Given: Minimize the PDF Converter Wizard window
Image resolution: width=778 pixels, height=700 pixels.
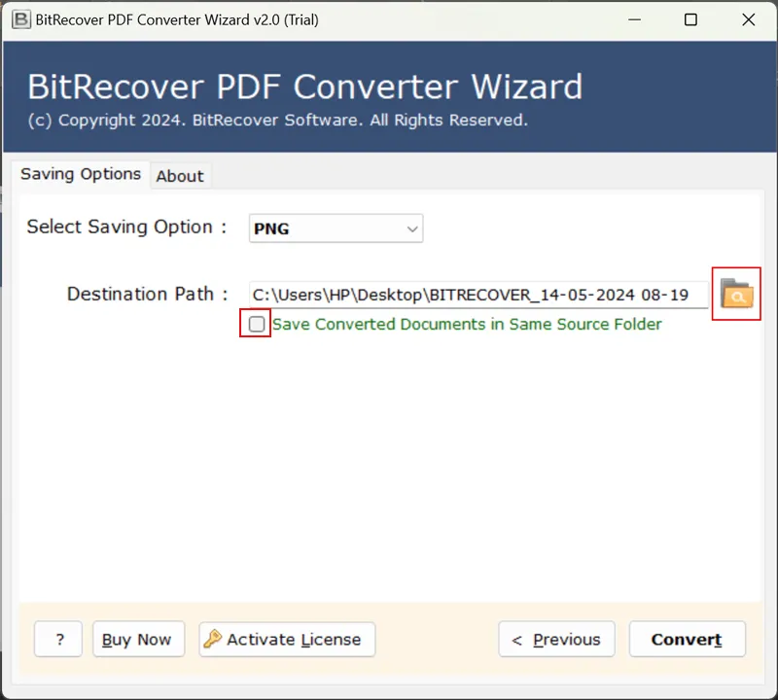Looking at the screenshot, I should 633,19.
